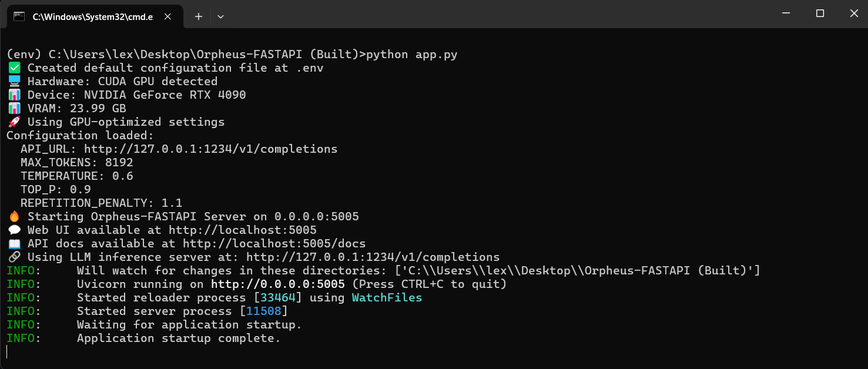Viewport: 868px width, 369px height.
Task: Click the computer emoji beside Hardware line
Action: click(14, 82)
